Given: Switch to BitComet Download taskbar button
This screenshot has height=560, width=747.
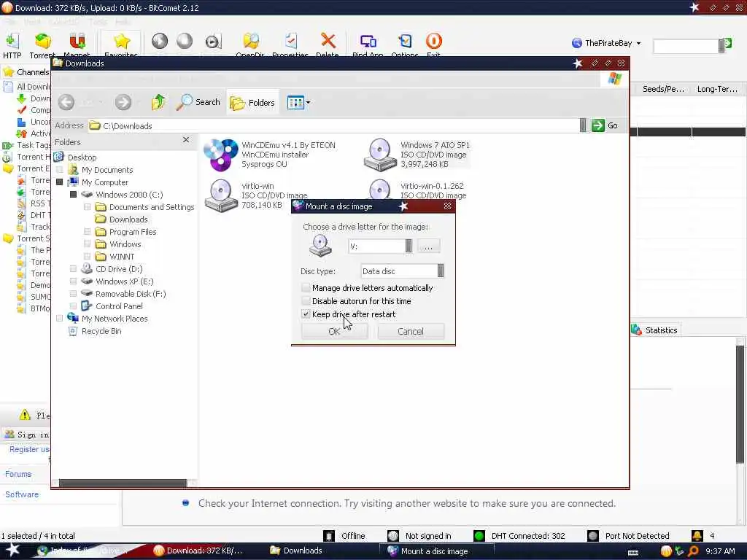Looking at the screenshot, I should [198, 551].
